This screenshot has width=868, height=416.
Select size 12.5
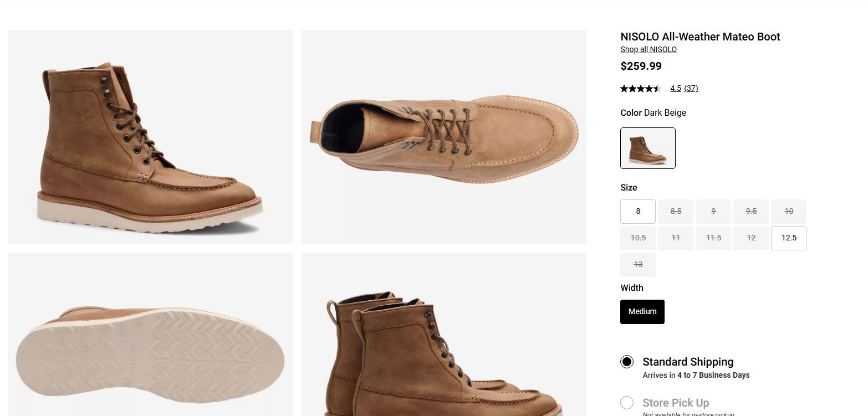pos(789,238)
